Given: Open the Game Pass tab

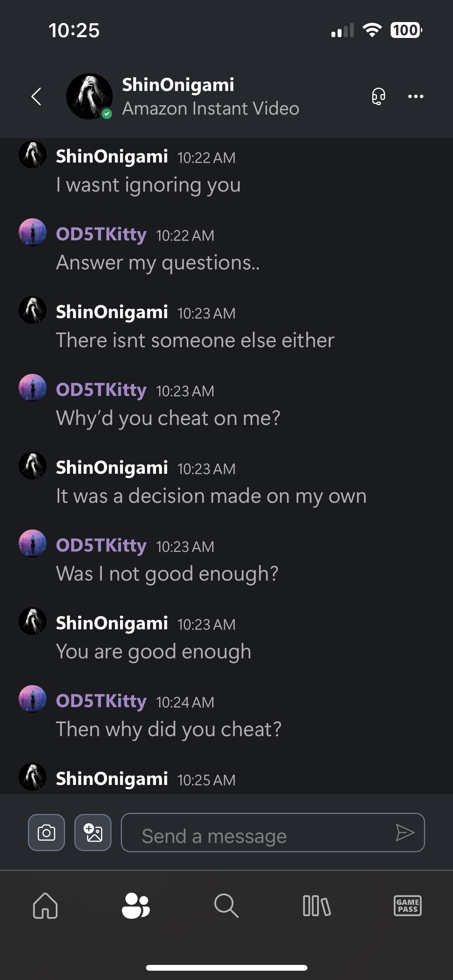Looking at the screenshot, I should (x=407, y=906).
